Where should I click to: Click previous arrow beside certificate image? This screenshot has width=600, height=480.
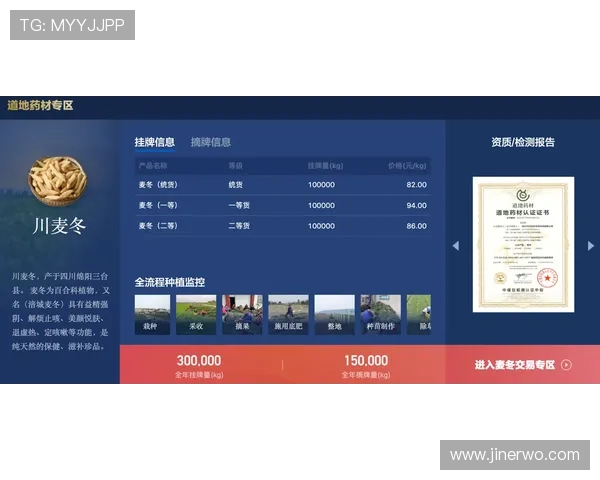click(x=456, y=246)
